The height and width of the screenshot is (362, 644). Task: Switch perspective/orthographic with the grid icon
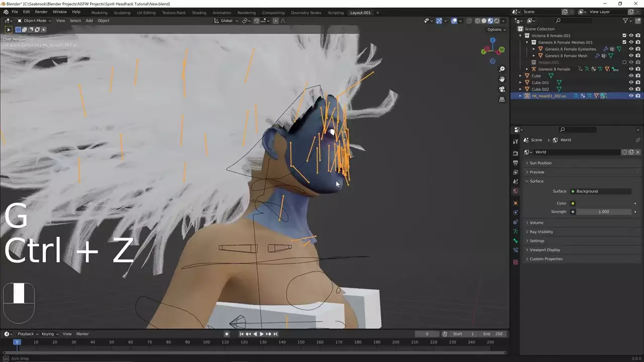click(502, 100)
